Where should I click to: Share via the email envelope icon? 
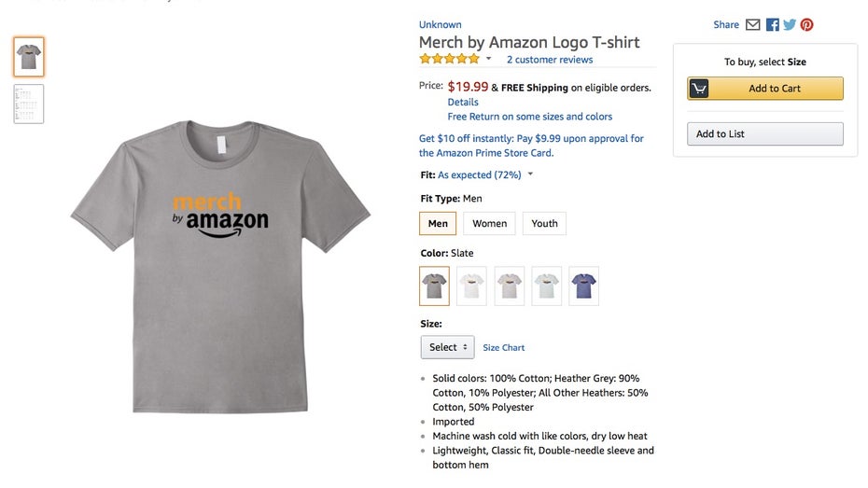pos(753,25)
